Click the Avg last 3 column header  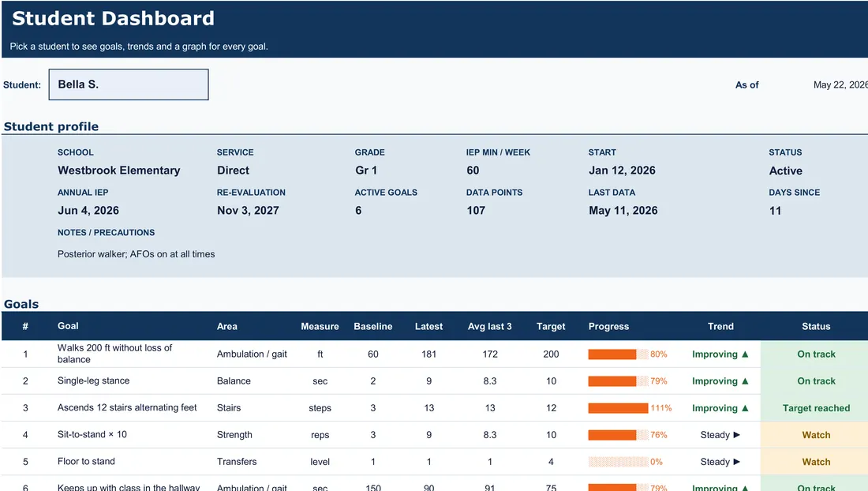click(490, 327)
